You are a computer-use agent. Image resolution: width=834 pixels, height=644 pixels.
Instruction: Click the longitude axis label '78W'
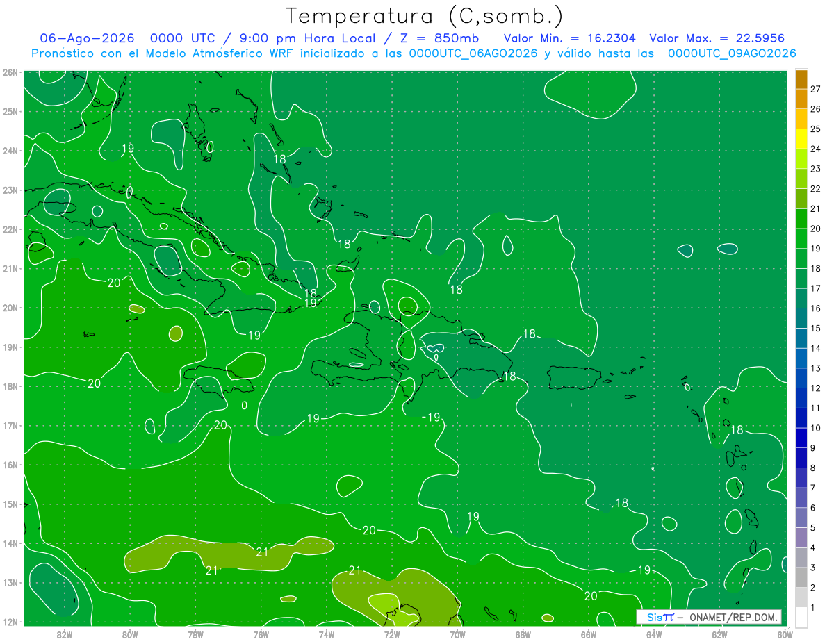[x=195, y=634]
